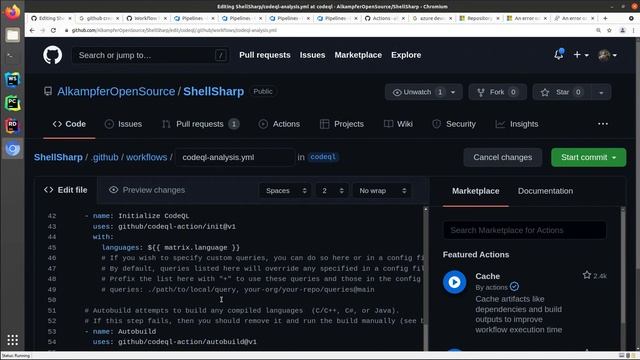
Task: Open Explore in top nav
Action: tap(406, 55)
